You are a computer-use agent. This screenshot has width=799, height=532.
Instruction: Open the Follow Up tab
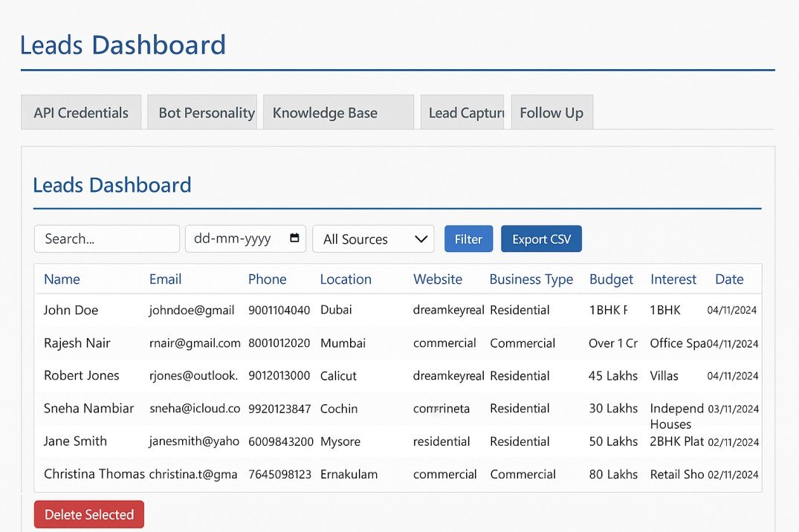[551, 113]
